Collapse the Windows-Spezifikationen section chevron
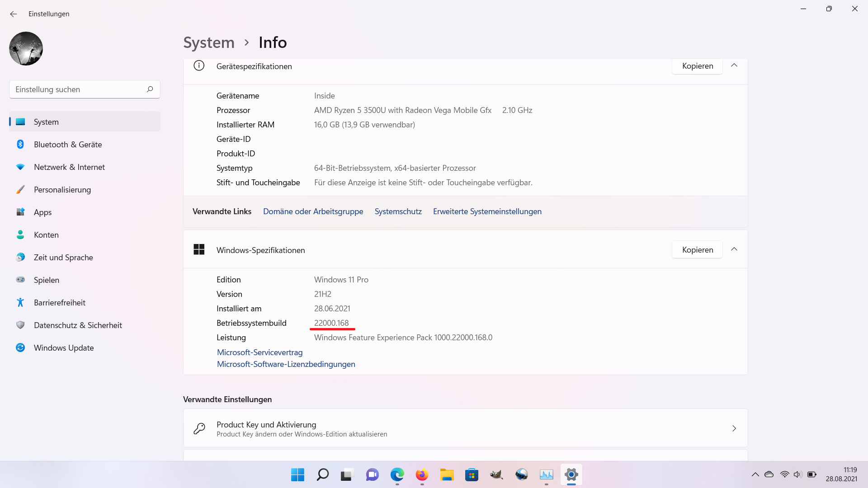Screen dimensions: 868x488 [x=734, y=249]
